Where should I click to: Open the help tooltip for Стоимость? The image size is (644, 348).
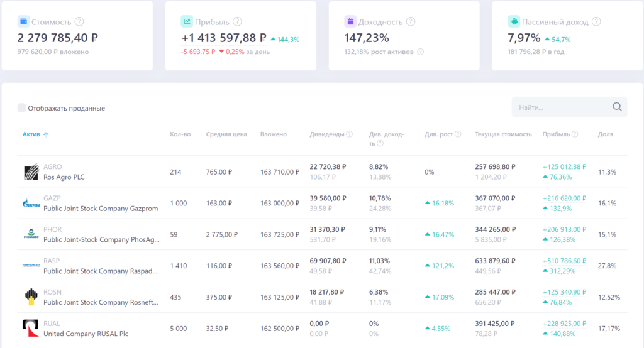pyautogui.click(x=79, y=21)
